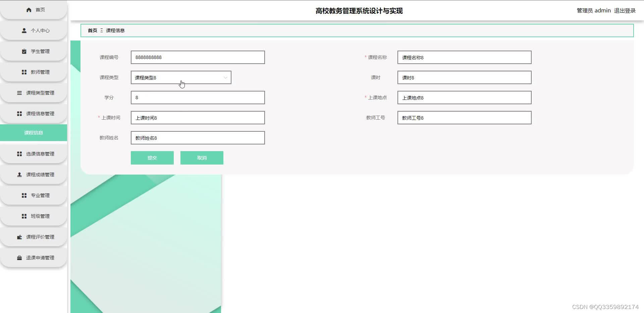
Task: Click the 课程评价管理 wallet icon
Action: pos(19,237)
